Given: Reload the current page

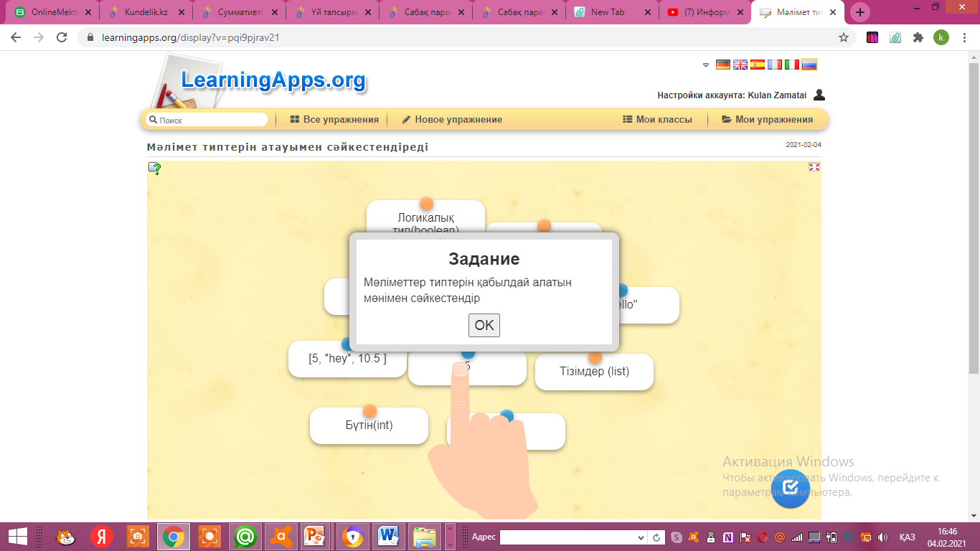Looking at the screenshot, I should click(62, 38).
